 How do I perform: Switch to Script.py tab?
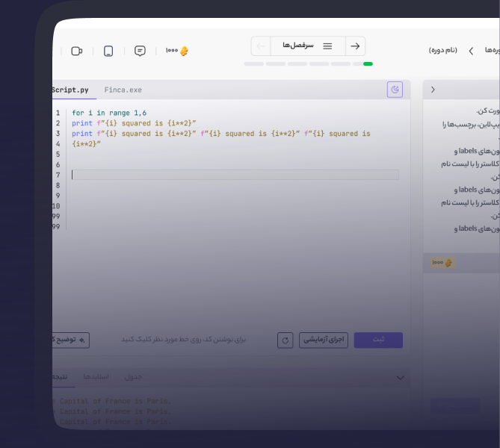point(70,90)
